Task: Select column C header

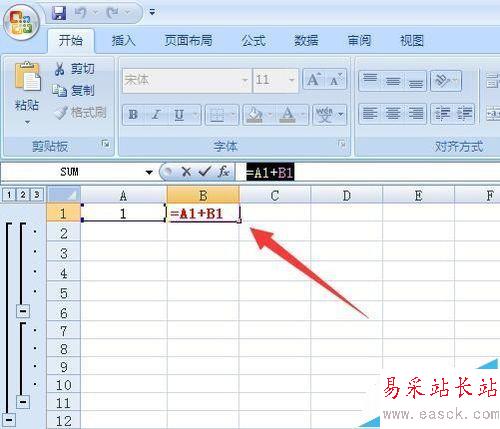Action: click(x=275, y=196)
